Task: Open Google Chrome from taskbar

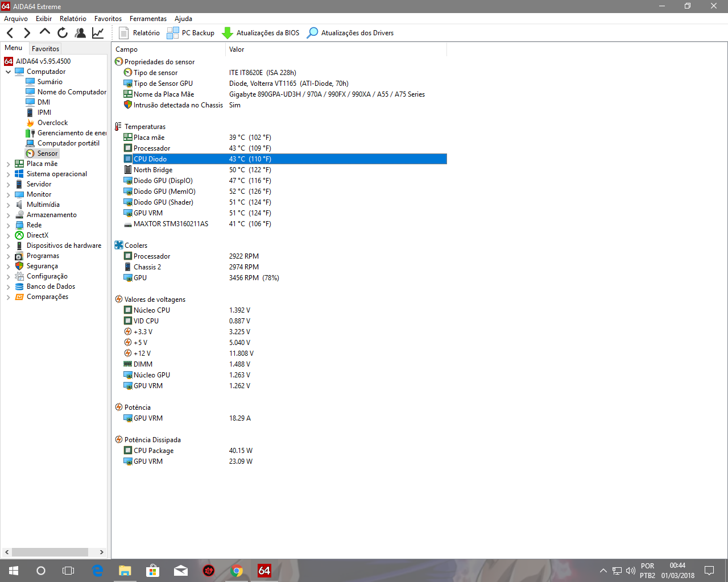Action: 237,571
